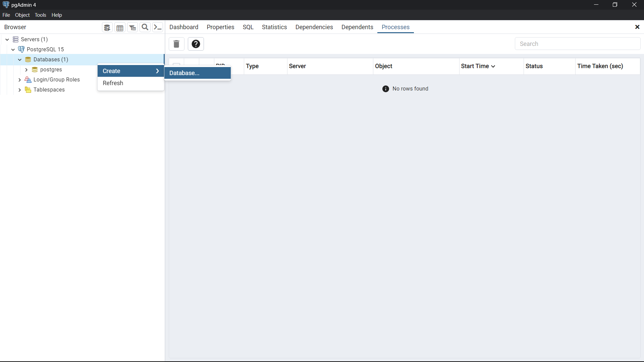Click the Filtered Rows icon in Browser toolbar
644x362 pixels.
click(132, 27)
